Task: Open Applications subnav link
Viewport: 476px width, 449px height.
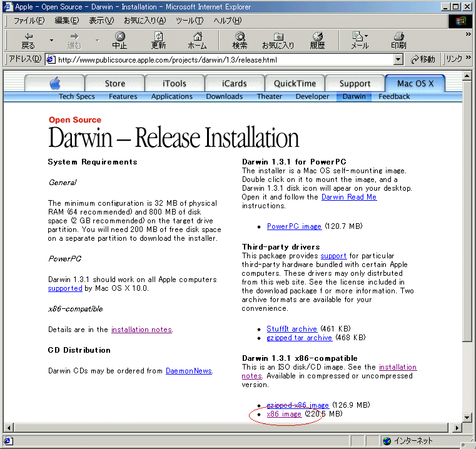Action: pos(172,96)
